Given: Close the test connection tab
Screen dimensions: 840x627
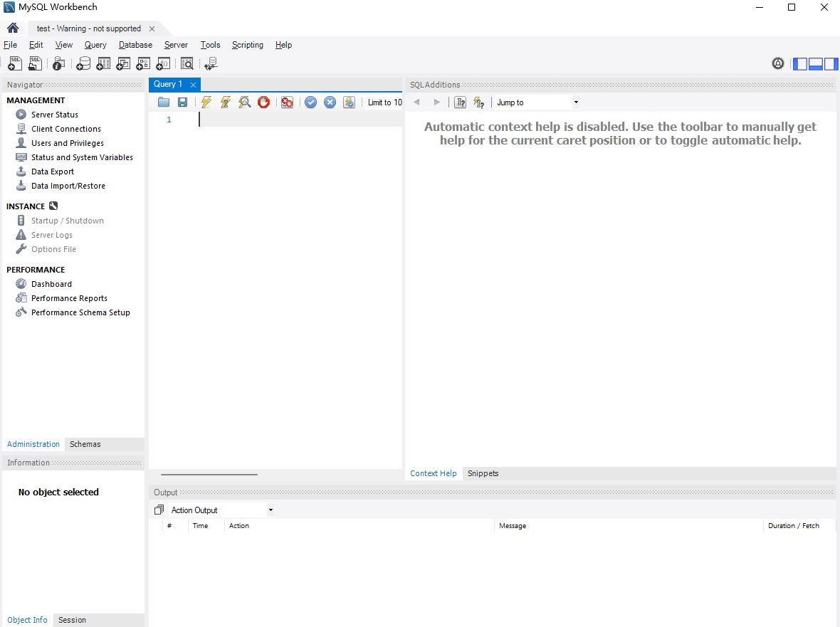Looking at the screenshot, I should 152,29.
